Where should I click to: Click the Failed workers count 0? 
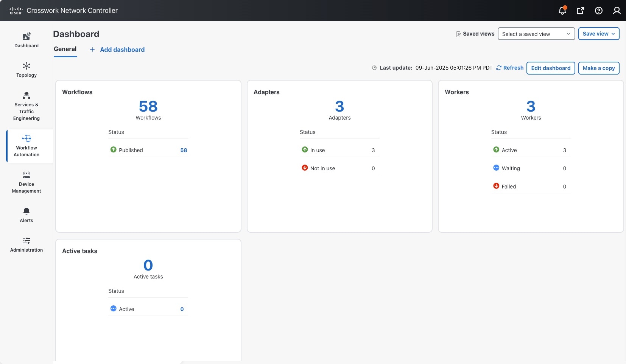565,187
